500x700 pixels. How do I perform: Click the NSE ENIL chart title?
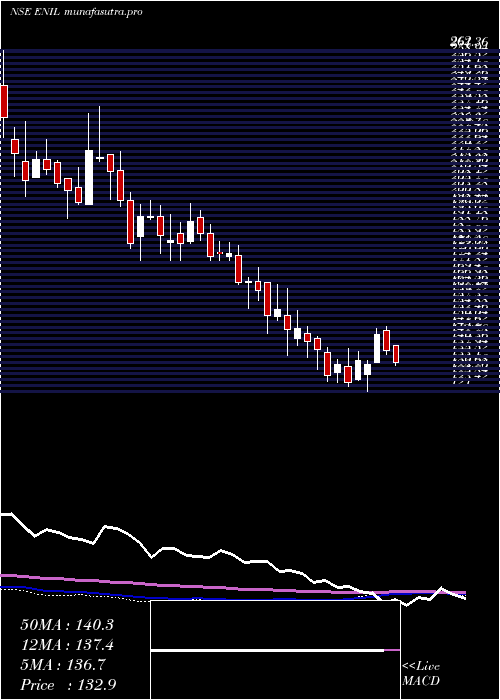tap(76, 12)
